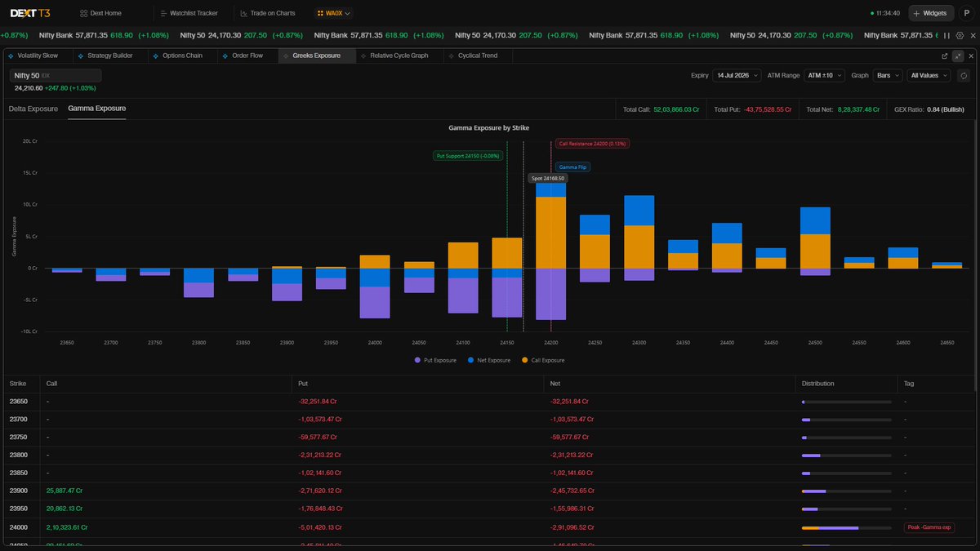Open ticker settings gear icon
980x551 pixels.
click(x=960, y=36)
